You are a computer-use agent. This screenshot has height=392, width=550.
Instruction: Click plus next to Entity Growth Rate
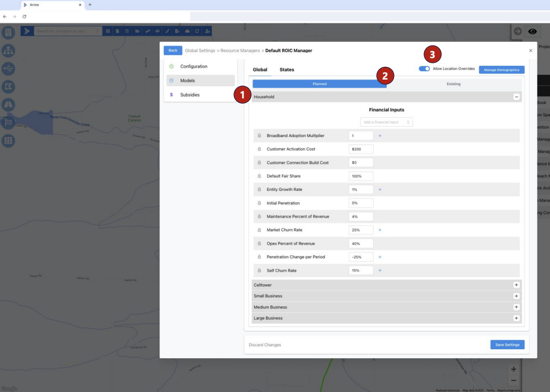coord(380,190)
